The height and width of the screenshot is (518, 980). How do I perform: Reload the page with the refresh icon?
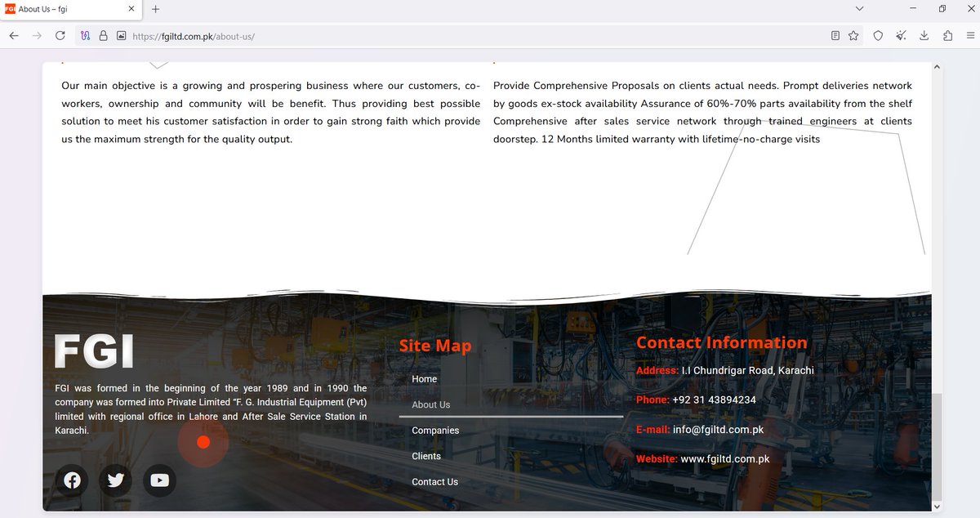point(59,35)
